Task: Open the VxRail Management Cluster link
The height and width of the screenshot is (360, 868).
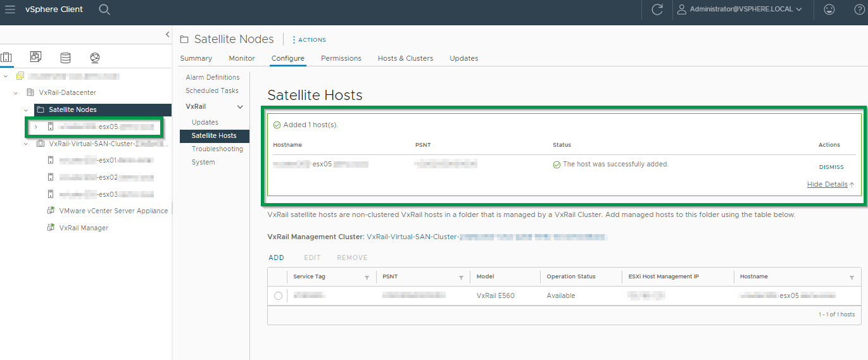Action: [486, 237]
